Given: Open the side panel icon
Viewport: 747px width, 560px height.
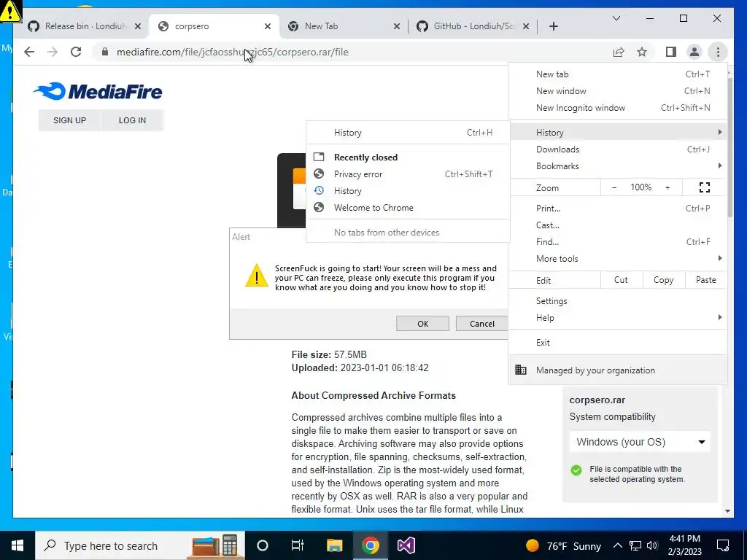Looking at the screenshot, I should coord(671,52).
